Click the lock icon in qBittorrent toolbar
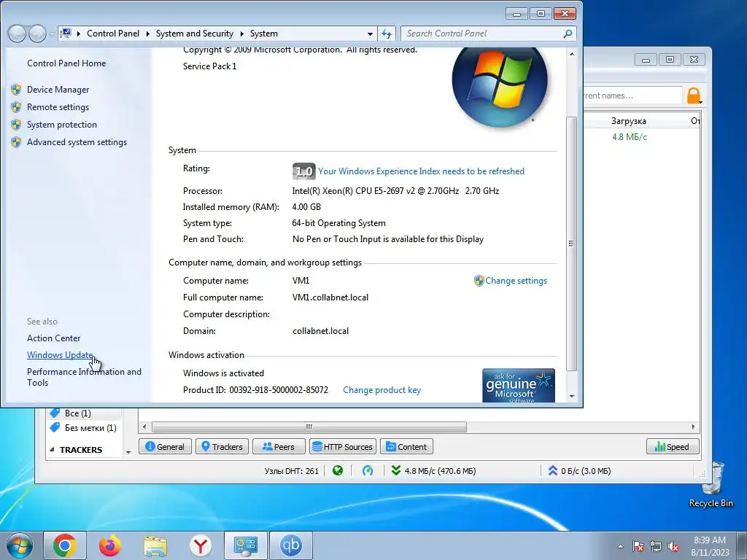This screenshot has width=747, height=560. (694, 96)
